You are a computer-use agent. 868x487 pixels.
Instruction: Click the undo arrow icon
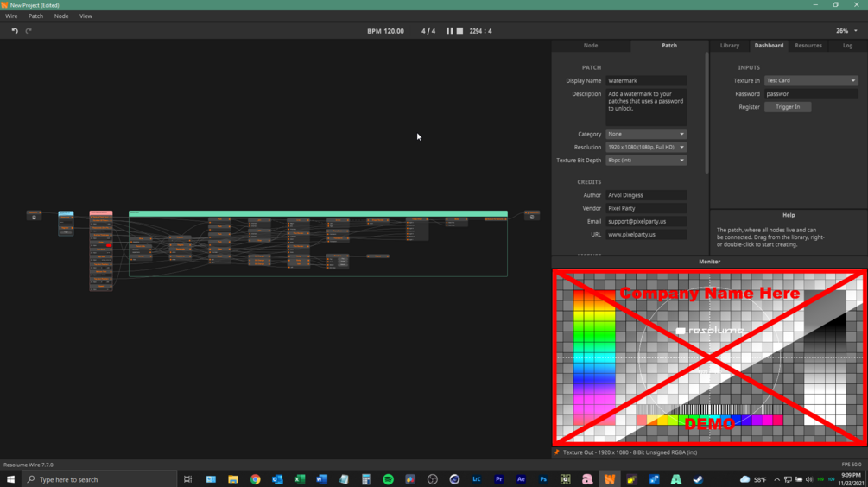click(x=15, y=31)
